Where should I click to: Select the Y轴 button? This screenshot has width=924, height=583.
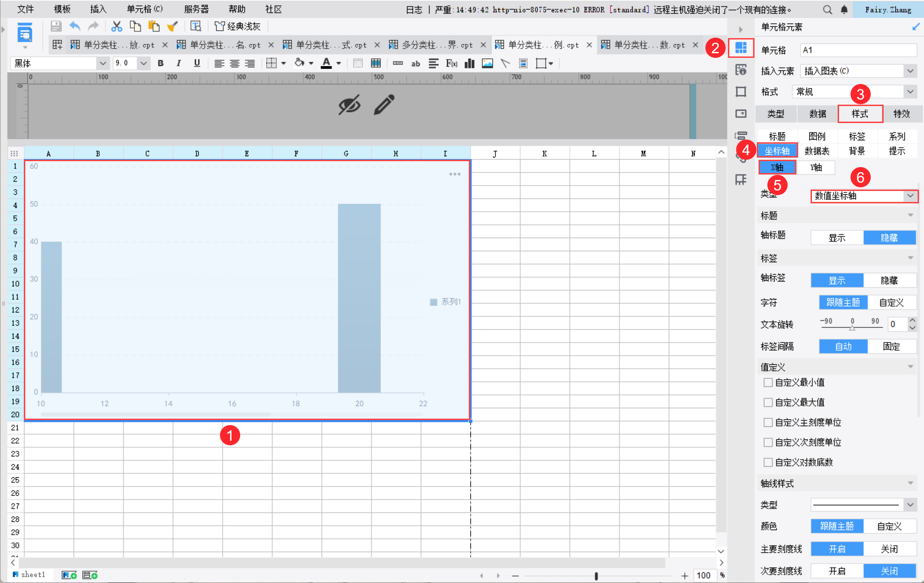click(816, 168)
